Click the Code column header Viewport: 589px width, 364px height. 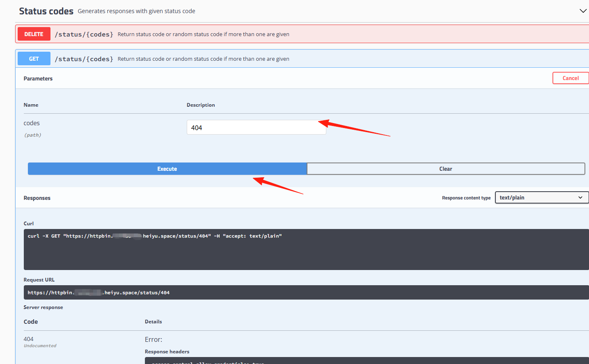[x=31, y=322]
